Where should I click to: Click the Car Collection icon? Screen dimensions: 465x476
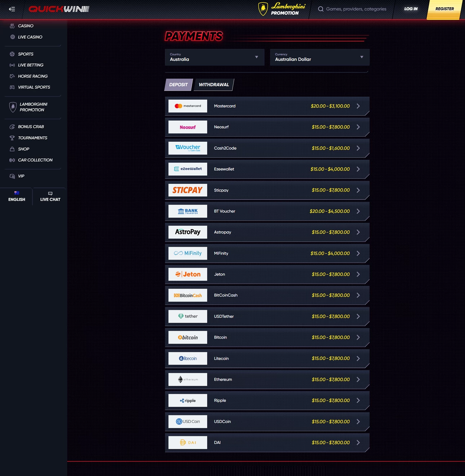tap(12, 160)
